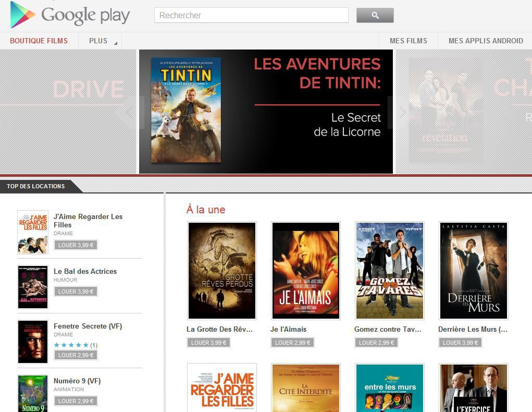Click the ANIMATION genre label
532x412 pixels.
[x=69, y=389]
